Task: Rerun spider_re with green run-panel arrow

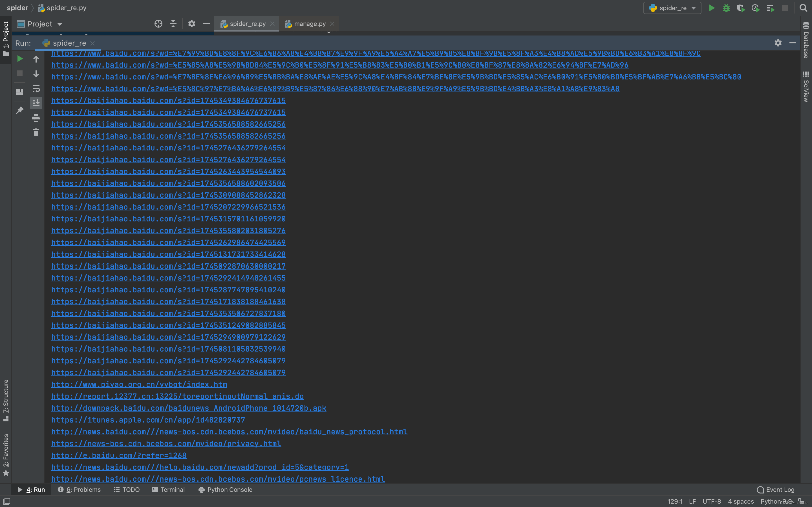Action: (20, 59)
